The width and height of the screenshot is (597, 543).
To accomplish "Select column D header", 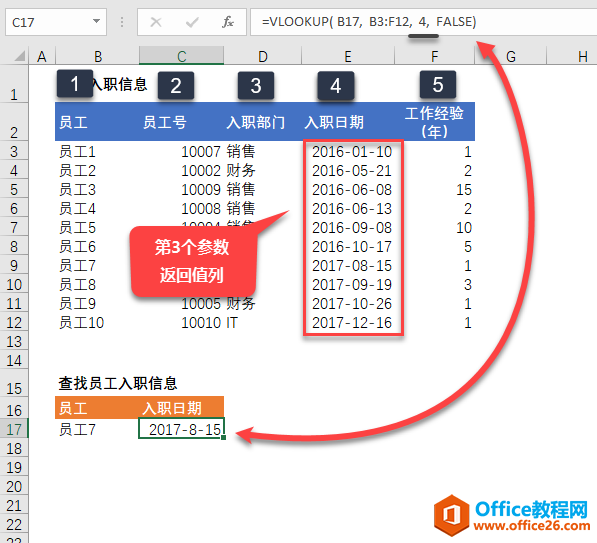I will pos(263,56).
